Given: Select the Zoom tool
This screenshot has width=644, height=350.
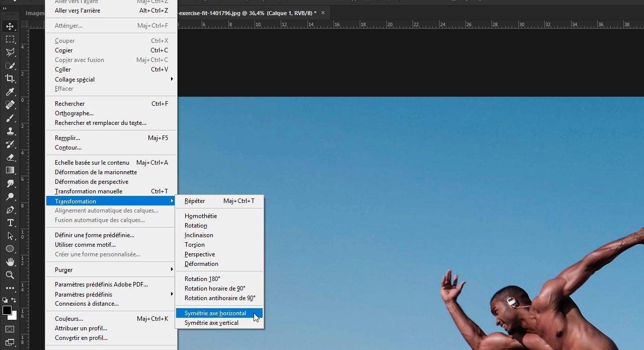Looking at the screenshot, I should 10,275.
